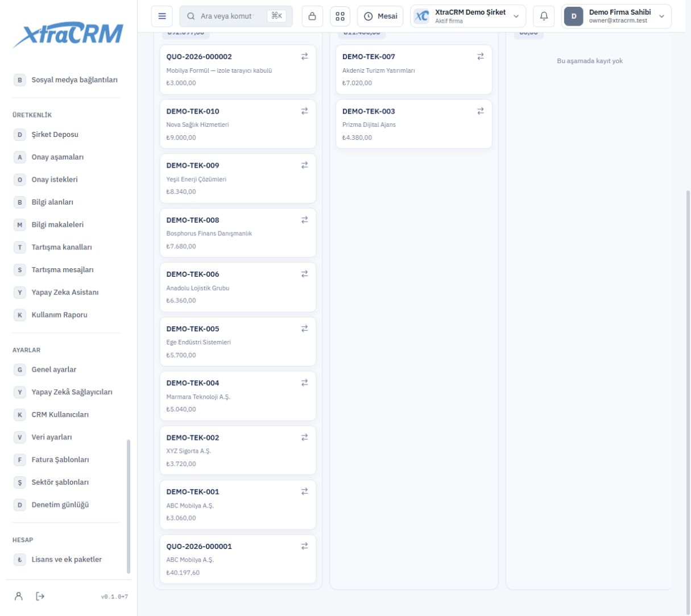Screen dimensions: 691x616
Task: Click transfer arrows icon on DEMO-TEK-008
Action: 304,219
